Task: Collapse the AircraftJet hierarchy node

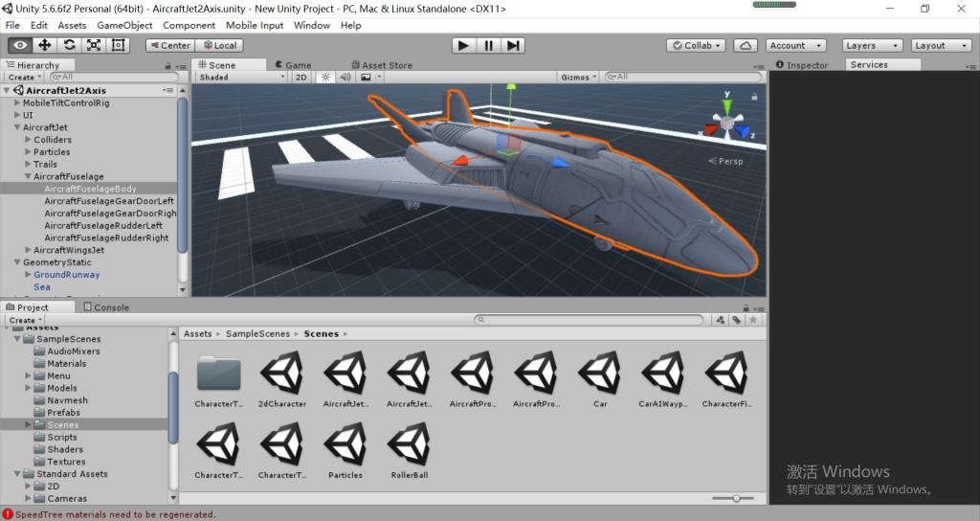Action: 17,127
